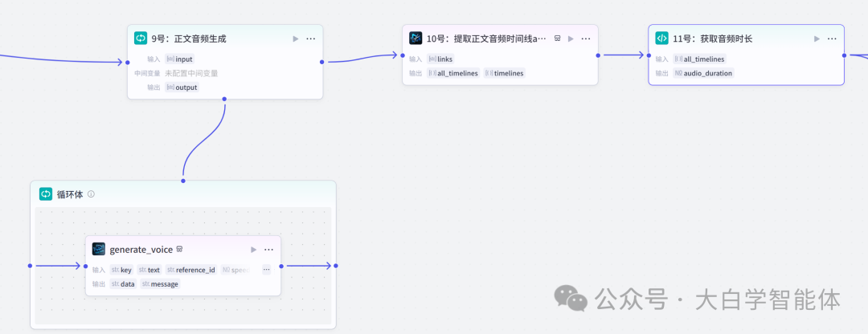The width and height of the screenshot is (868, 334).
Task: Click the bottom loop port of node 9号
Action: [x=224, y=100]
